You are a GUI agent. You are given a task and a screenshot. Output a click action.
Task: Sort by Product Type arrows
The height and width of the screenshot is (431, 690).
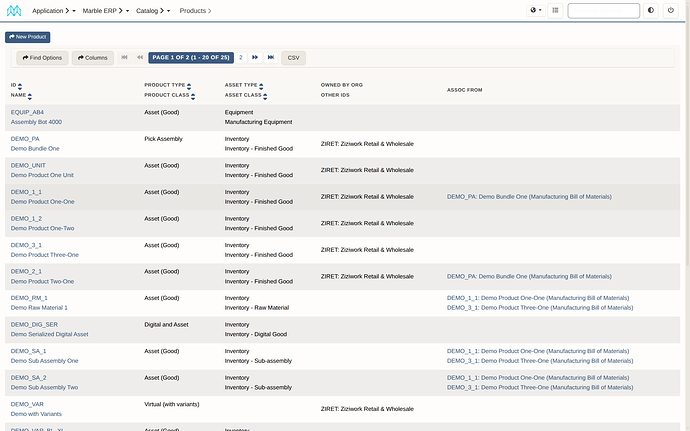[189, 86]
